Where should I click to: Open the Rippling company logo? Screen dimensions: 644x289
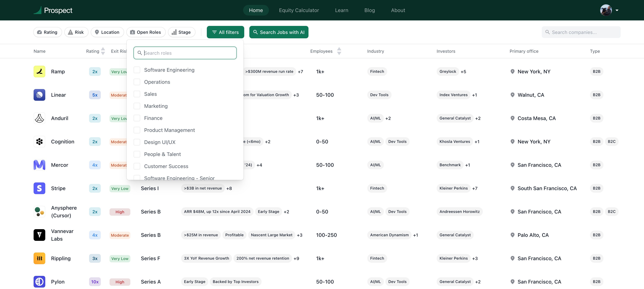click(x=39, y=258)
